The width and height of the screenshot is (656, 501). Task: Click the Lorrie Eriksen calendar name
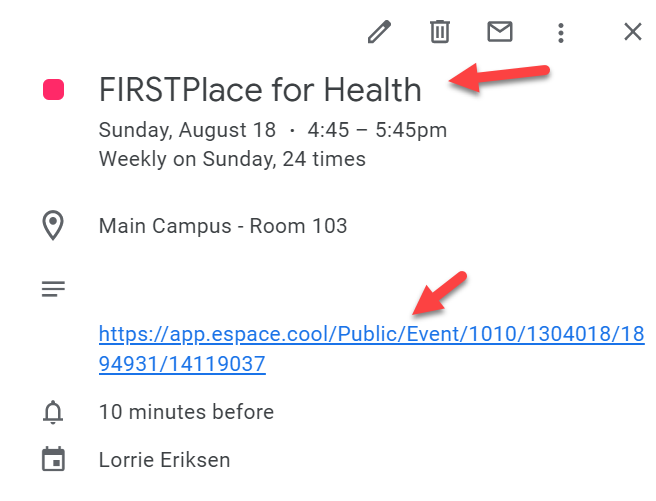pos(164,460)
